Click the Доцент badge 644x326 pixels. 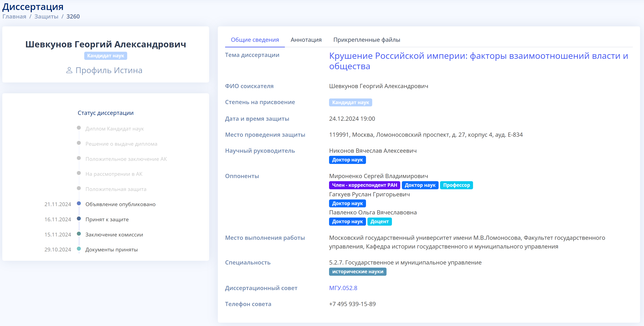379,221
